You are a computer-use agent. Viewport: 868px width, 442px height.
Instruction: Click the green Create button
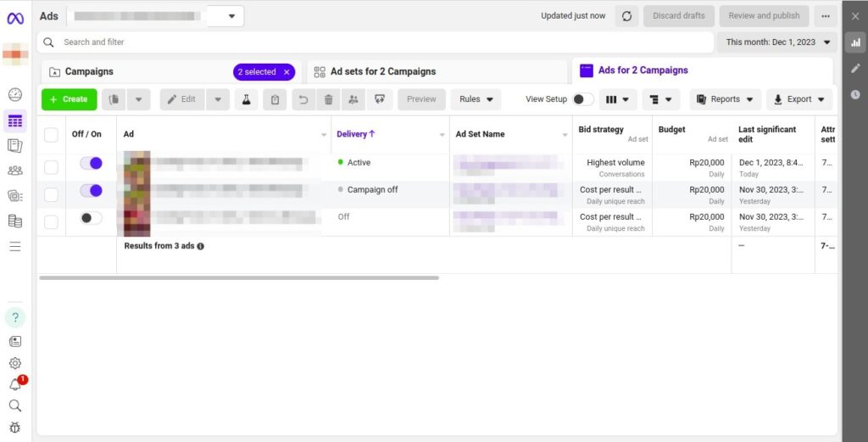point(69,99)
